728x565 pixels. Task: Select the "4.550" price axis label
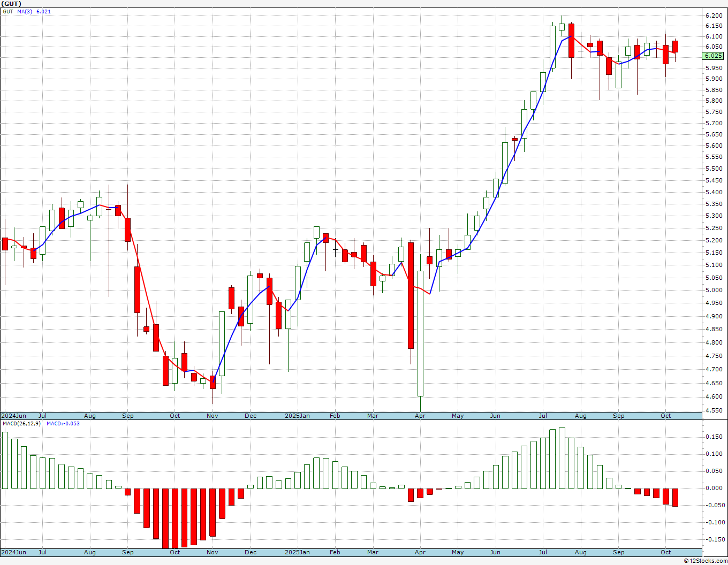tap(714, 411)
